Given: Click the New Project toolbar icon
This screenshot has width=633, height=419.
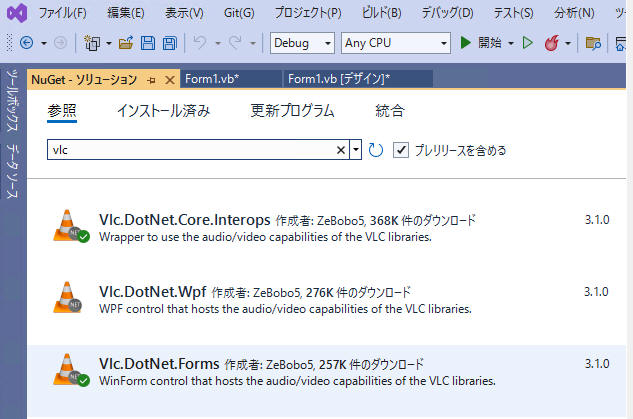Looking at the screenshot, I should pyautogui.click(x=93, y=43).
